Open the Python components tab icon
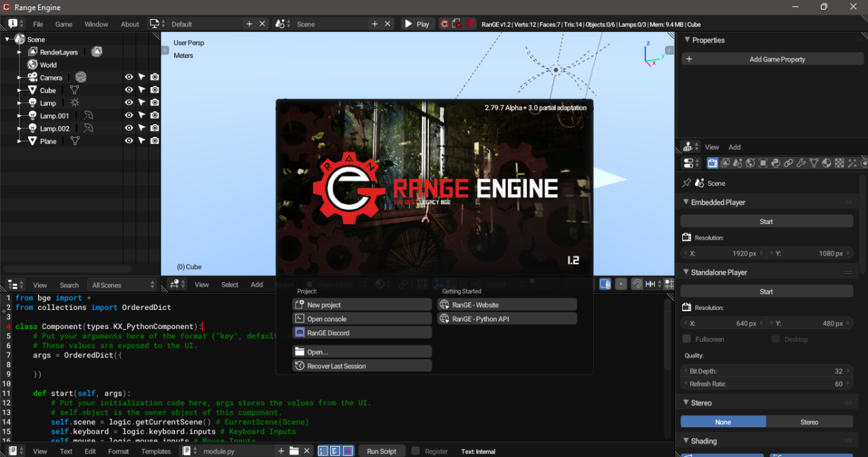This screenshot has height=457, width=868. 775,163
